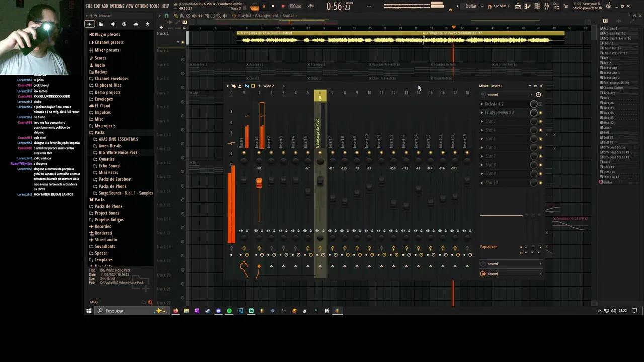The width and height of the screenshot is (644, 362).
Task: Expand the Channel presets folder
Action: click(109, 42)
